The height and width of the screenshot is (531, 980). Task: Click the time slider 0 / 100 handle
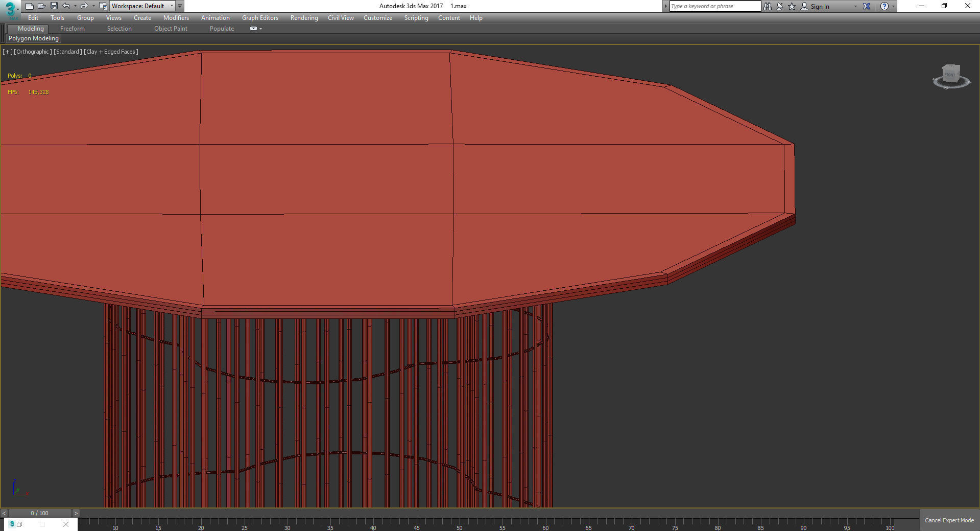40,513
